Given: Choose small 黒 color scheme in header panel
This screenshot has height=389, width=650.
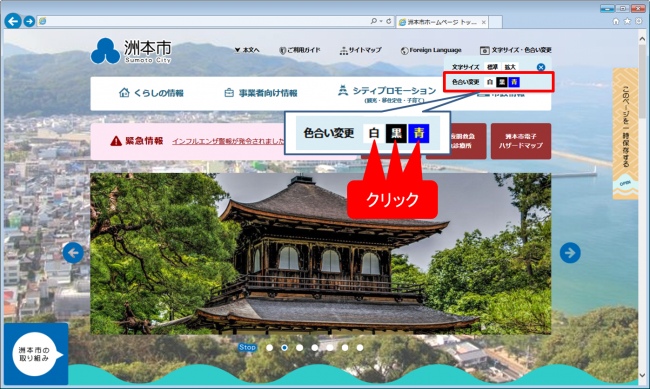Looking at the screenshot, I should 502,82.
